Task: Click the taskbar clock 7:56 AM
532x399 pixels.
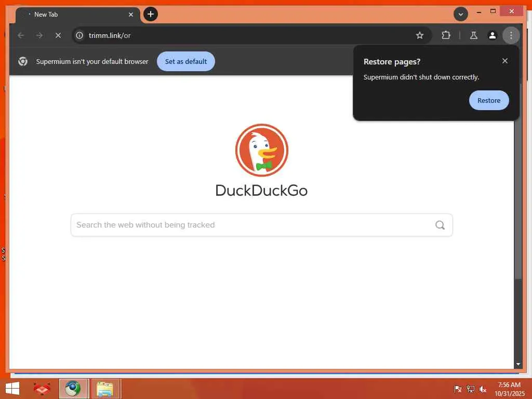Action: pyautogui.click(x=509, y=389)
